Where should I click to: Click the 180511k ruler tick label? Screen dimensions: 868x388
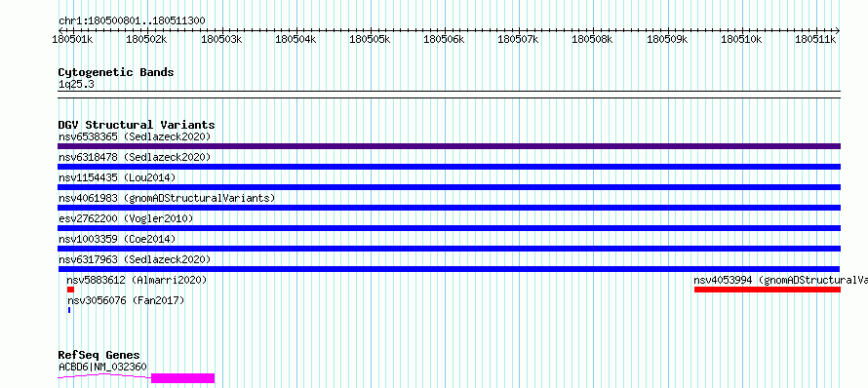(x=816, y=39)
